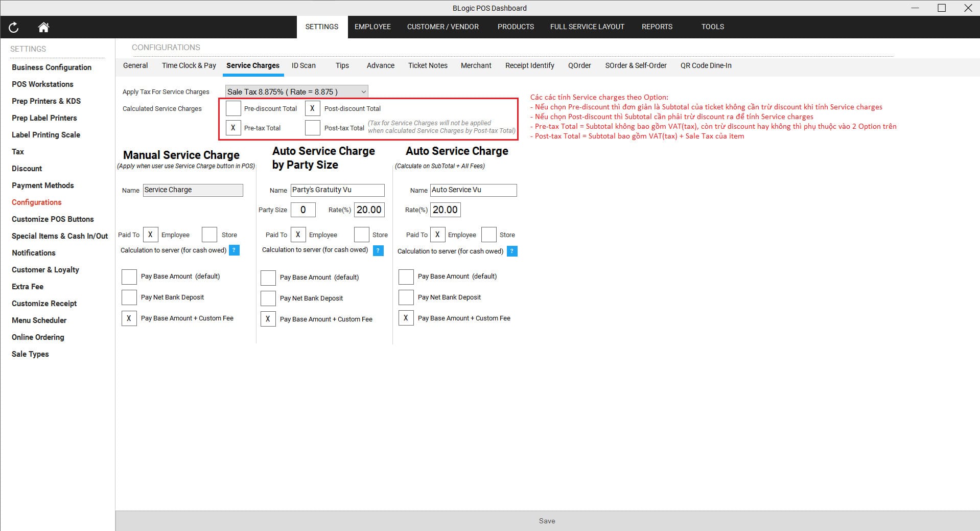Select Pay Net Bank Deposit for party size charge
This screenshot has height=531, width=980.
(x=268, y=298)
